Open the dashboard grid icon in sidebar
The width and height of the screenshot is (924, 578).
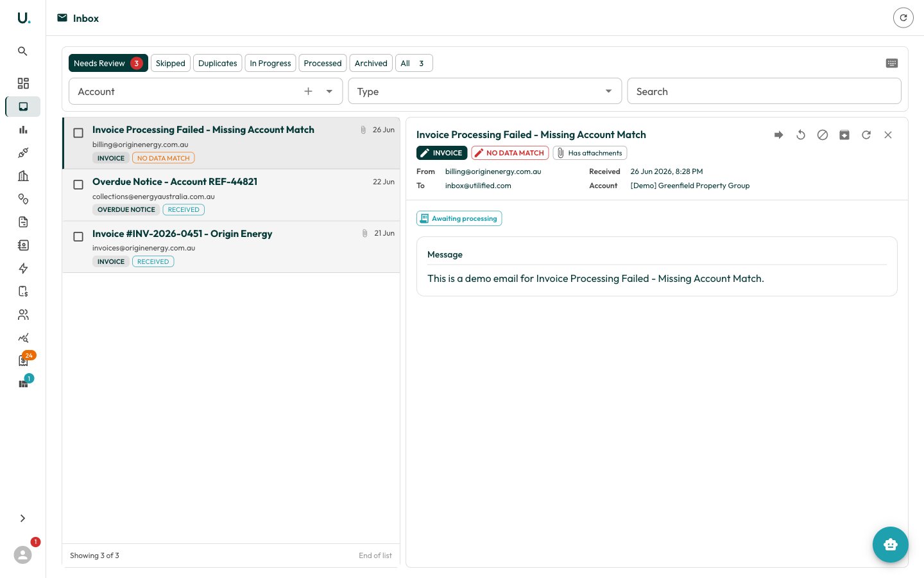(23, 83)
